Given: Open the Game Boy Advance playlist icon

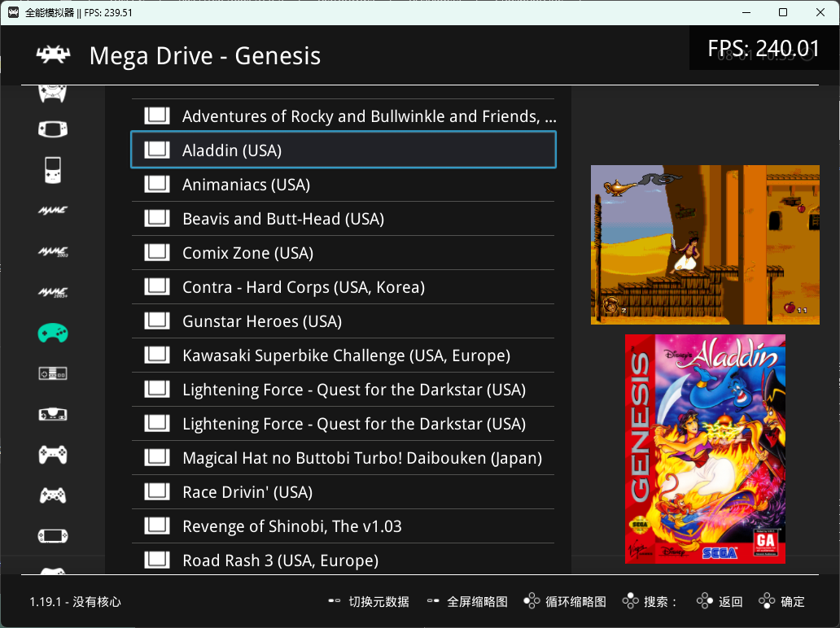Looking at the screenshot, I should pyautogui.click(x=53, y=129).
